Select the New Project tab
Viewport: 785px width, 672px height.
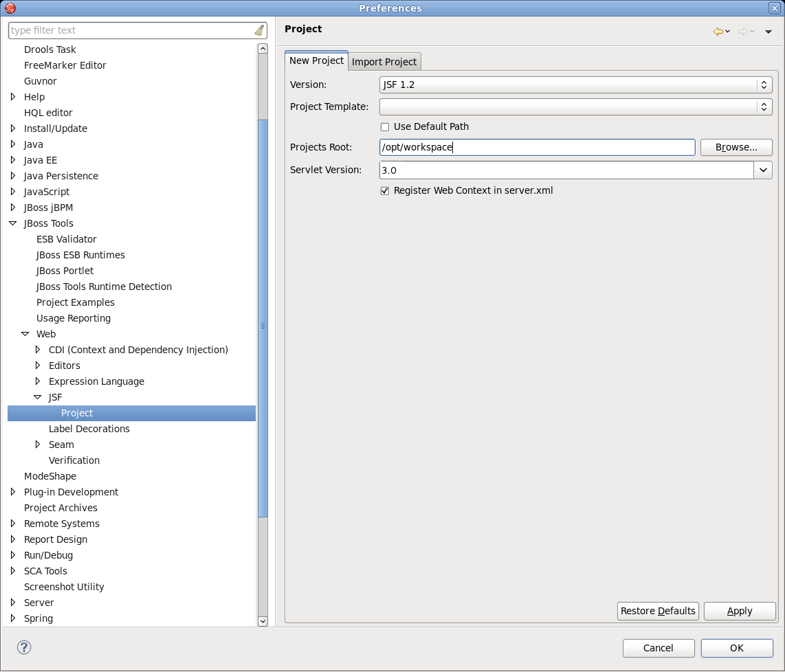[x=316, y=60]
